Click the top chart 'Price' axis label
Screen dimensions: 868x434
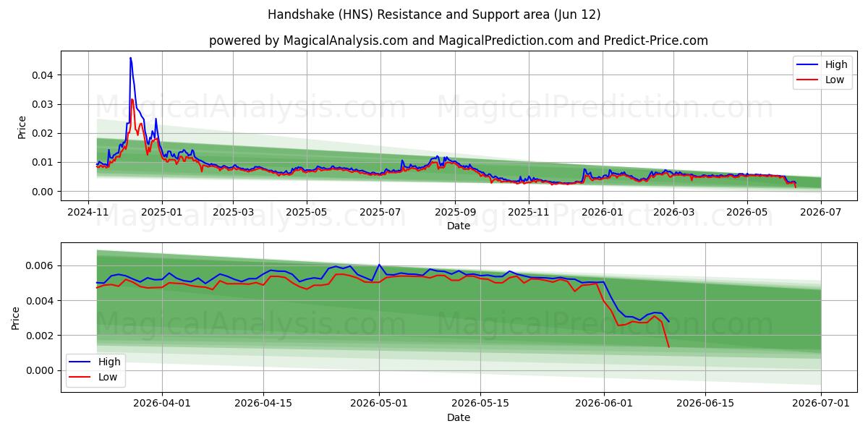pyautogui.click(x=22, y=126)
